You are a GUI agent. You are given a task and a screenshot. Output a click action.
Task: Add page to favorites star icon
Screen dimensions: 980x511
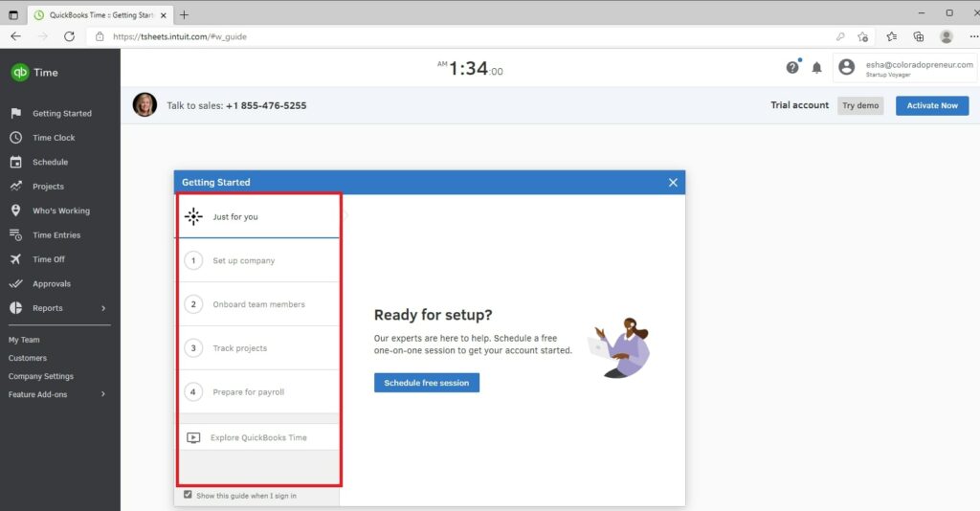863,37
